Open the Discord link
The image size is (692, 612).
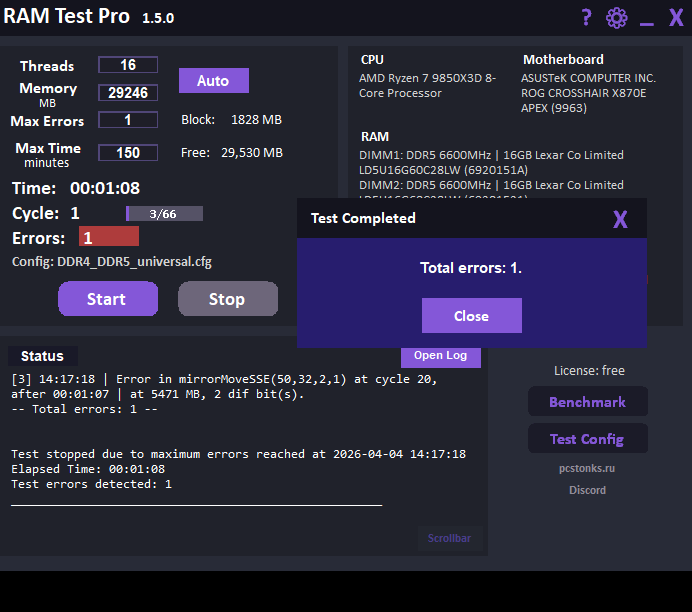(x=587, y=490)
